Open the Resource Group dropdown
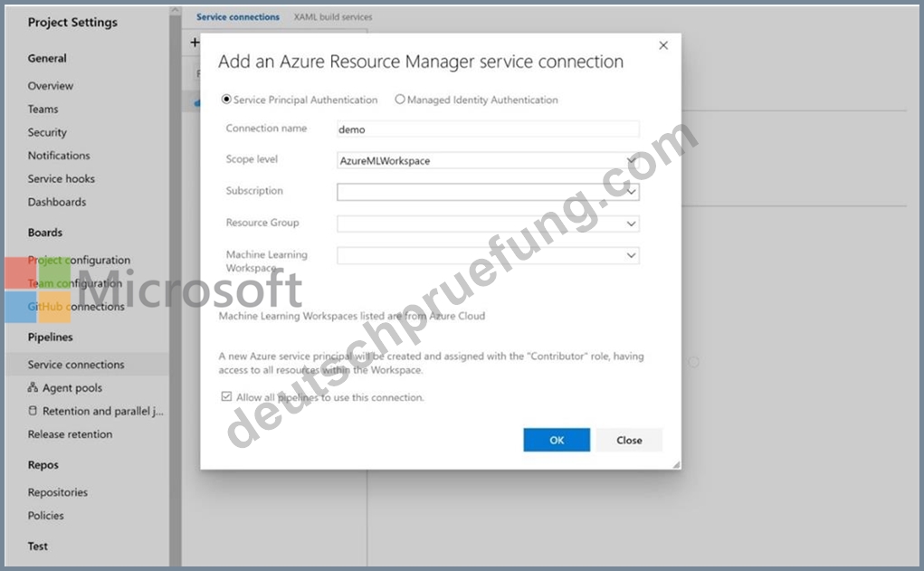924x571 pixels. [488, 224]
